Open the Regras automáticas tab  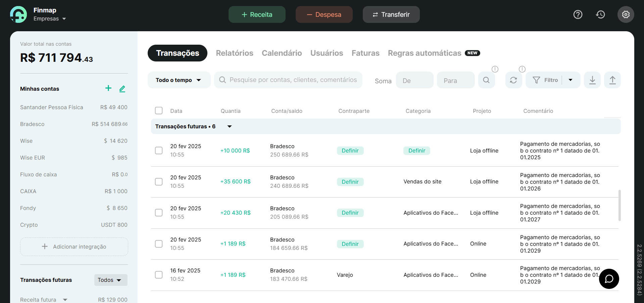424,53
